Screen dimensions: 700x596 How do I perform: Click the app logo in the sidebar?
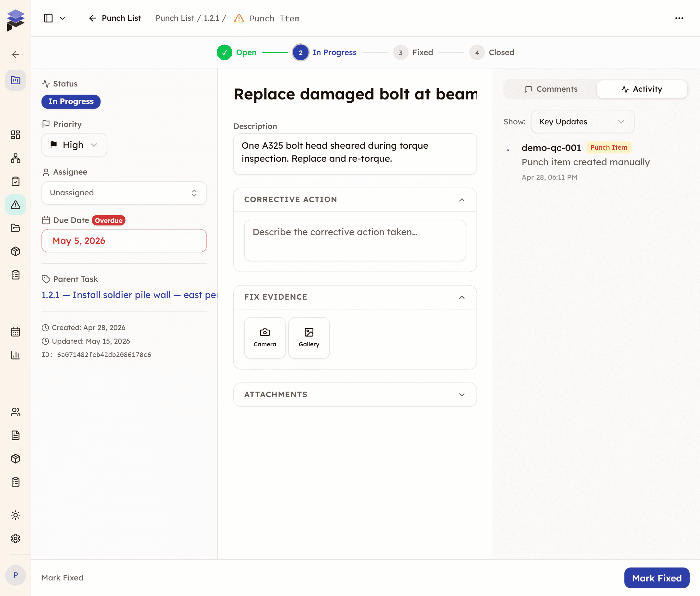[x=16, y=20]
